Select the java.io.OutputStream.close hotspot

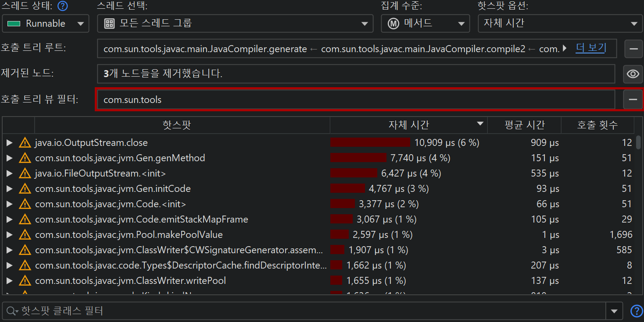pyautogui.click(x=91, y=143)
